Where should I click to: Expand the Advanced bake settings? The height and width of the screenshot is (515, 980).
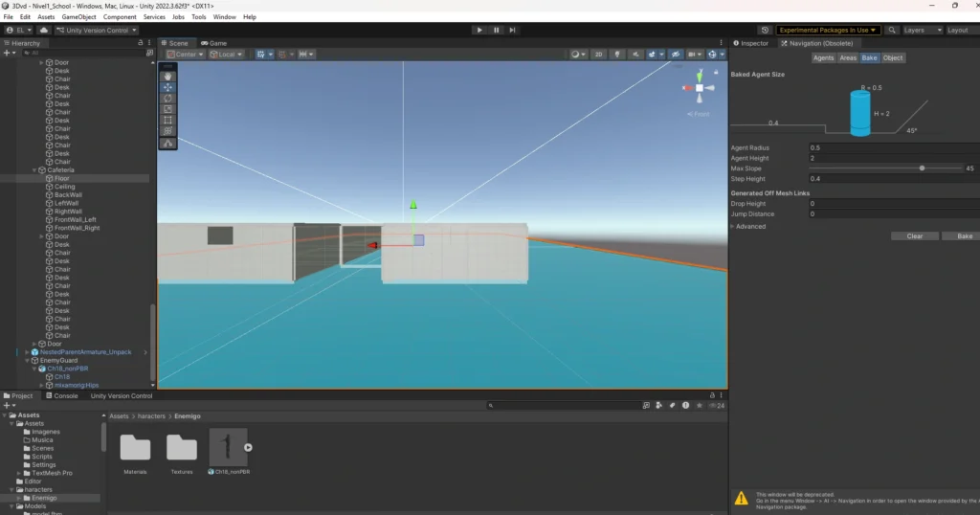coord(733,227)
